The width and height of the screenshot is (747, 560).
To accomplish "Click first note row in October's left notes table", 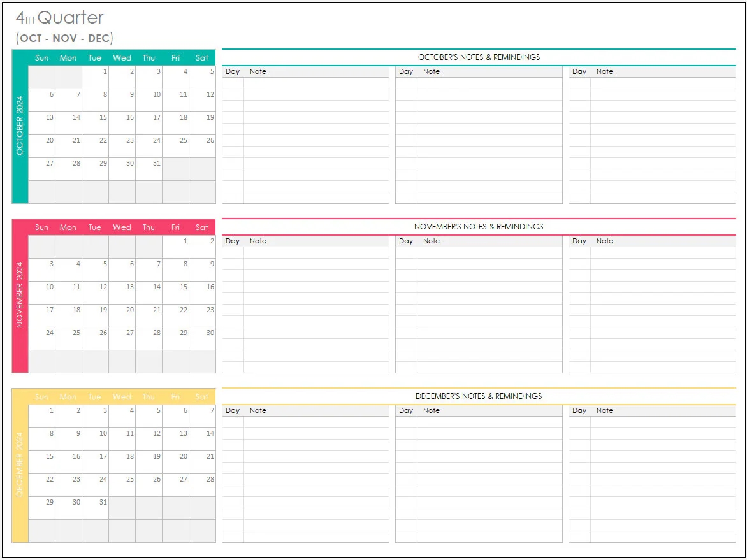I will pyautogui.click(x=315, y=83).
